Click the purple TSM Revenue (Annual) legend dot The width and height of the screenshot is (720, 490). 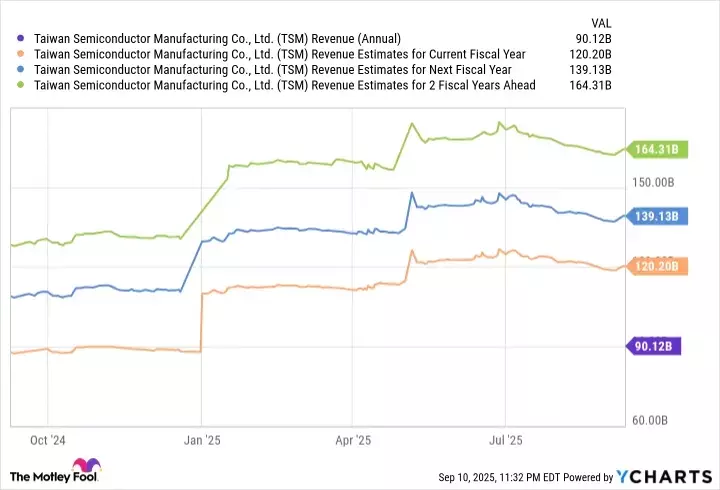[22, 39]
